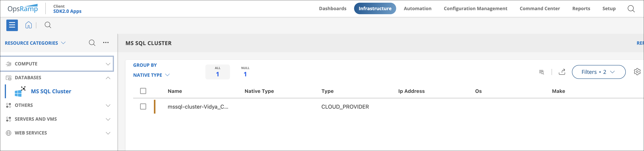This screenshot has height=151, width=644.
Task: Click the search-in-list icon near Filters
Action: 541,72
